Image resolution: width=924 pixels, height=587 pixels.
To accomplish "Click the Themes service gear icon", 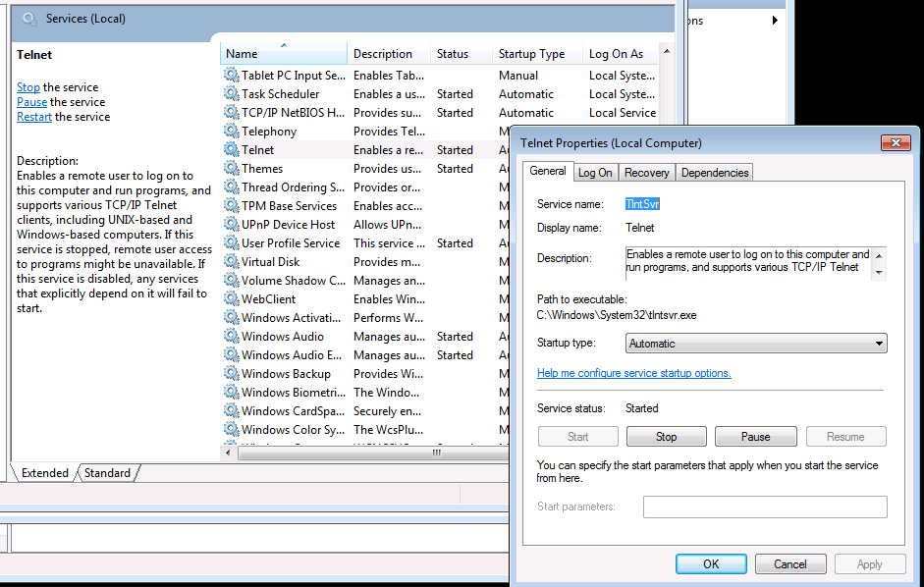I will 231,169.
